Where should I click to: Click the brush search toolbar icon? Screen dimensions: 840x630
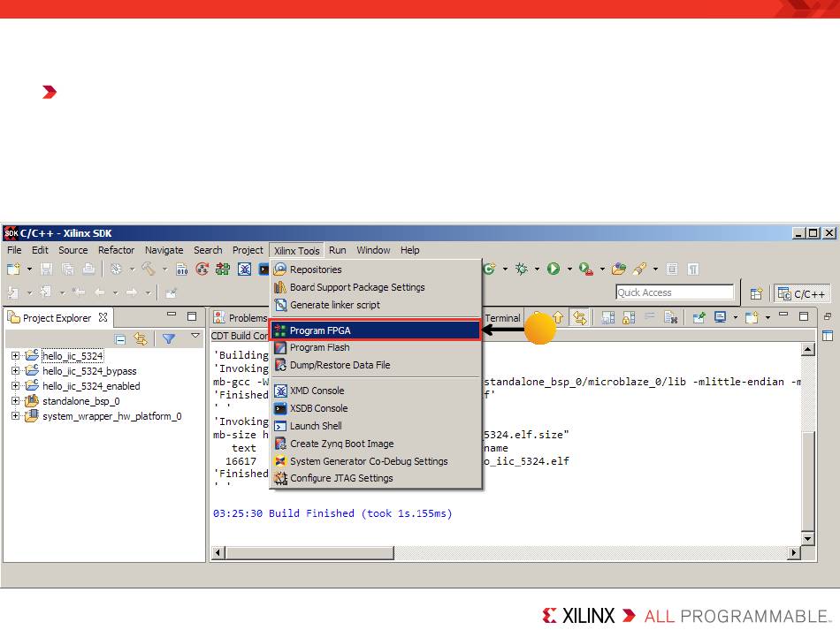[639, 269]
